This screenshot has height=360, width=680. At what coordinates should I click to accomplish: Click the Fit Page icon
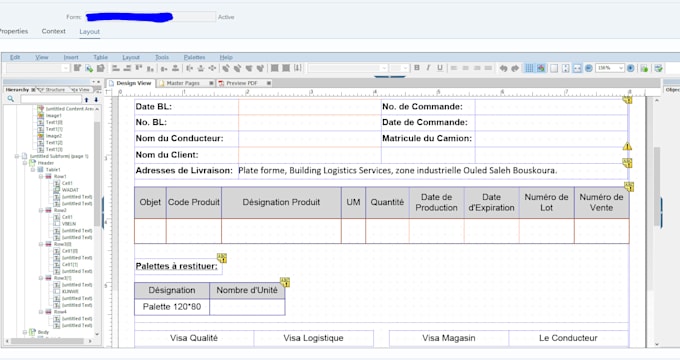coord(566,68)
